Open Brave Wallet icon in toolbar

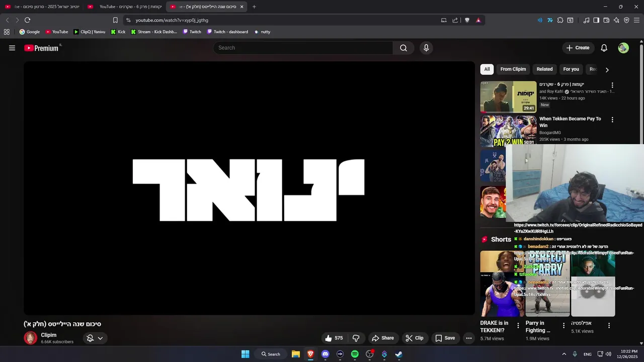pyautogui.click(x=606, y=20)
